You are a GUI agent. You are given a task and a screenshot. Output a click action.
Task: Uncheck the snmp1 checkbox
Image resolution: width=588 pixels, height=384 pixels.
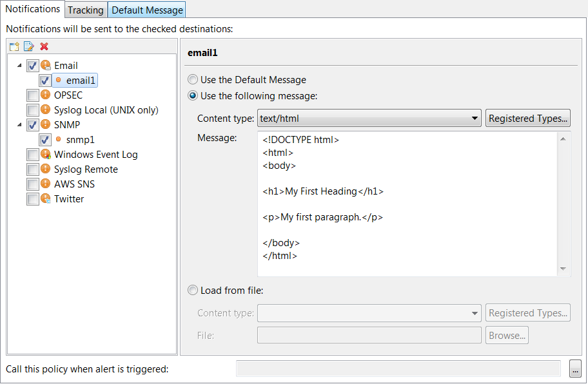45,140
